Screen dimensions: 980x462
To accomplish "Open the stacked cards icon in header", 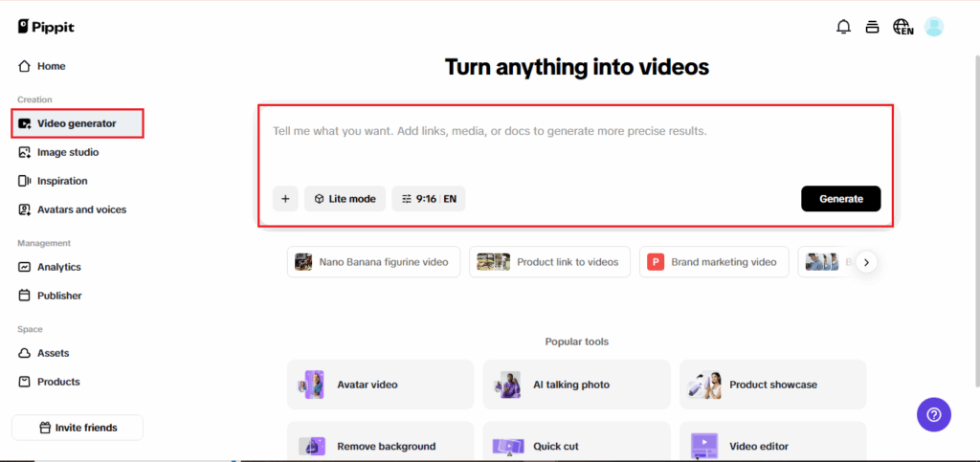I will 872,27.
